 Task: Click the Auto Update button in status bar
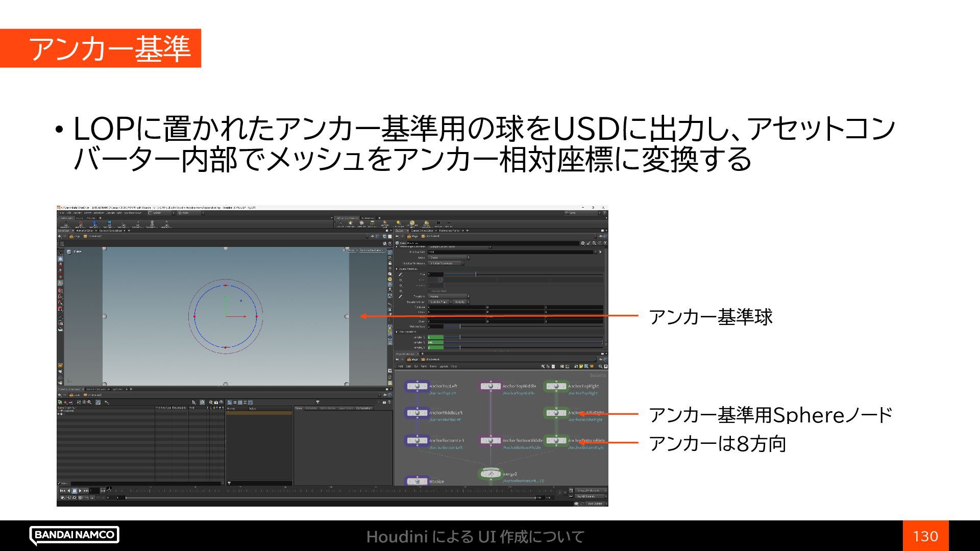[x=595, y=504]
